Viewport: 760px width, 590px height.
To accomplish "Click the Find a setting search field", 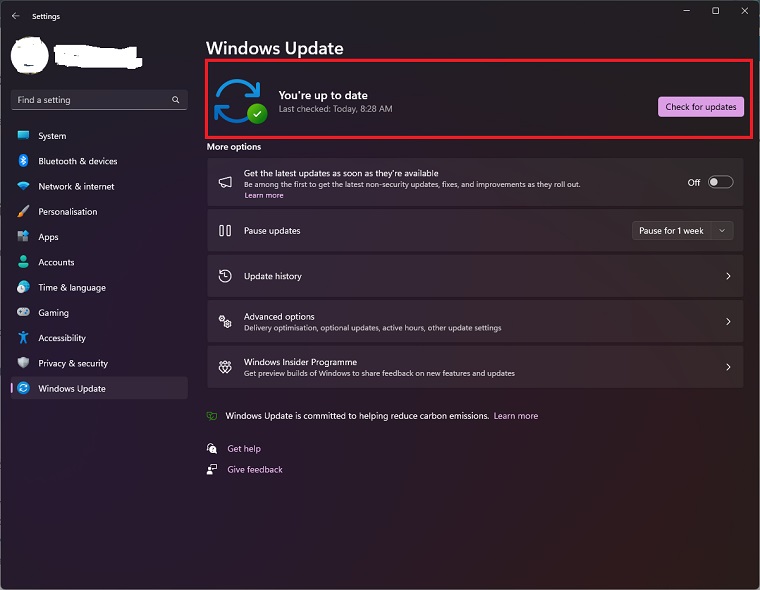I will 99,99.
